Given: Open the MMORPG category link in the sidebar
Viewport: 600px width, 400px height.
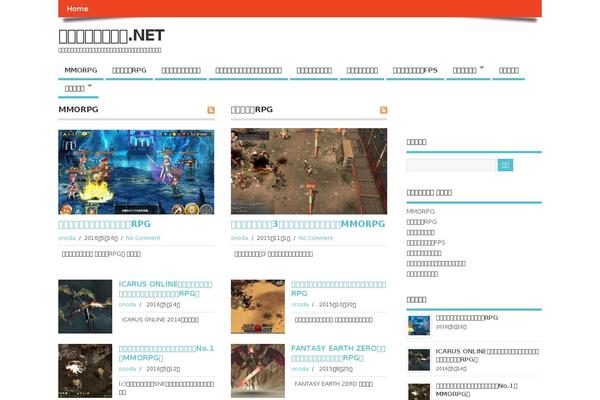Looking at the screenshot, I should click(x=421, y=211).
